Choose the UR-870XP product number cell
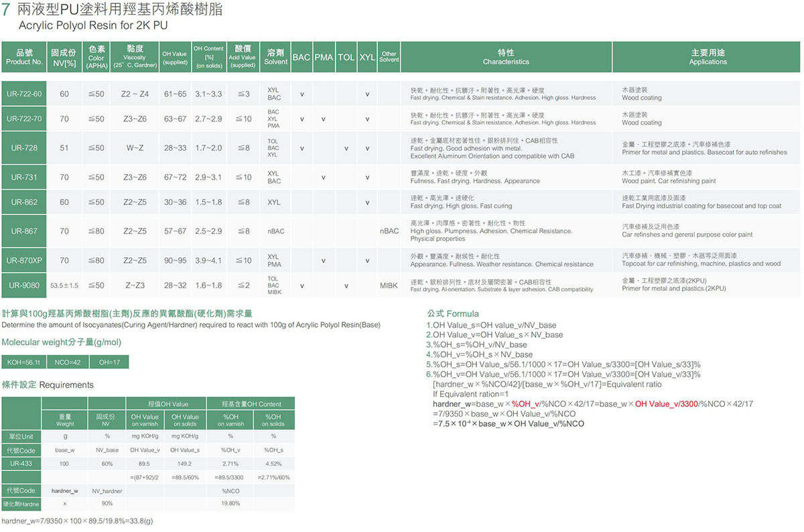This screenshot has width=804, height=532. coord(24,261)
